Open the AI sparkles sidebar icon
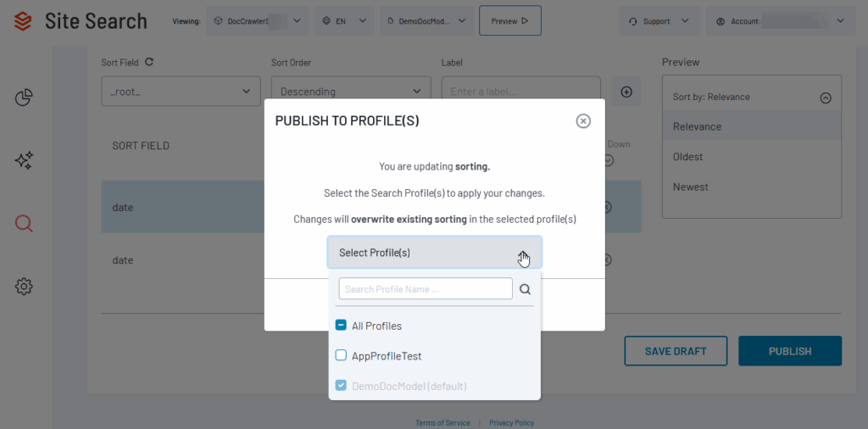This screenshot has height=429, width=868. pyautogui.click(x=24, y=161)
